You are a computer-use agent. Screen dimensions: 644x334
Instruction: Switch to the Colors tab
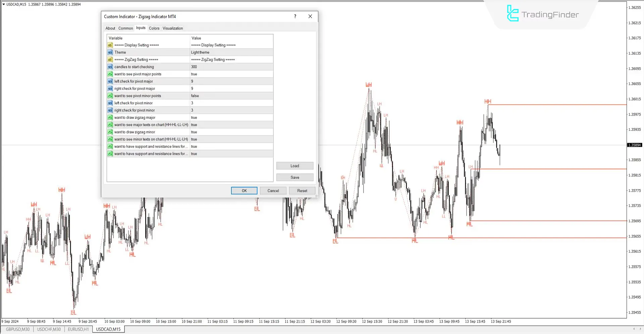pyautogui.click(x=154, y=28)
